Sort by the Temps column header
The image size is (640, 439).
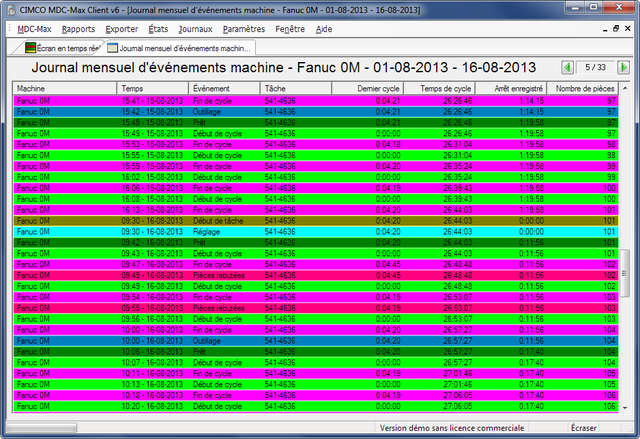(x=153, y=88)
